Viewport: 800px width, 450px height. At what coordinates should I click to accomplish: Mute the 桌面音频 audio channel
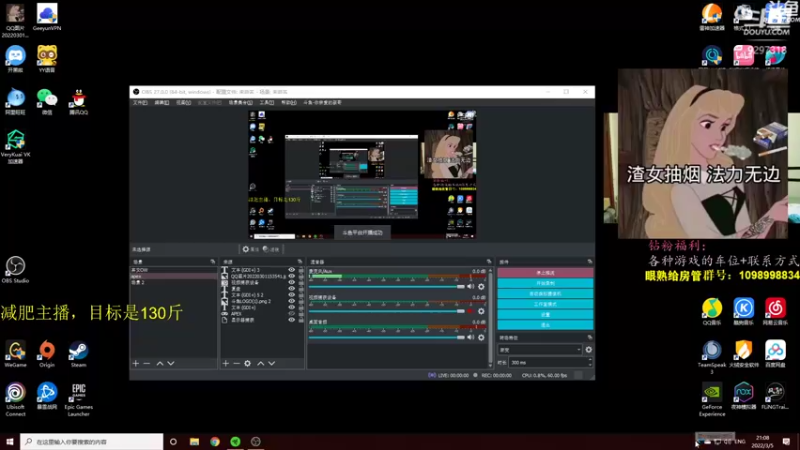[x=470, y=337]
